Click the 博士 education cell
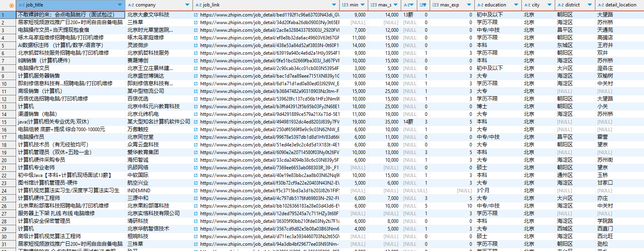The height and width of the screenshot is (251, 644). 482,107
